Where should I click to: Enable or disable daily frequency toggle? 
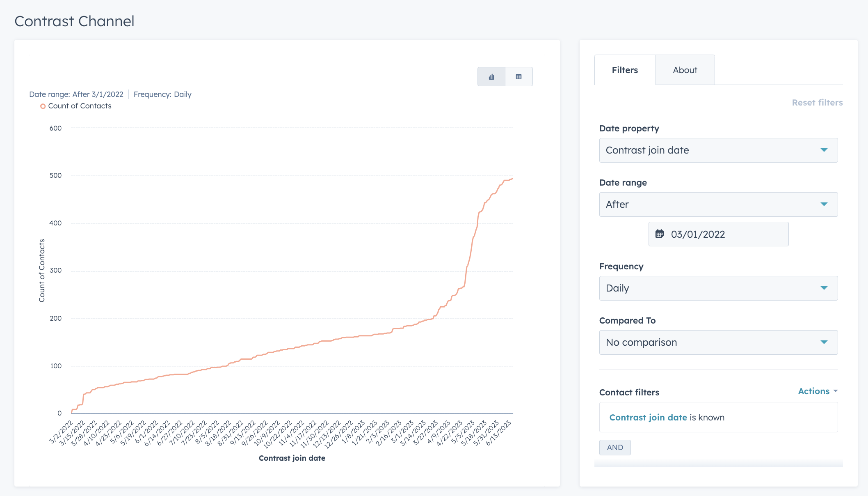tap(718, 288)
